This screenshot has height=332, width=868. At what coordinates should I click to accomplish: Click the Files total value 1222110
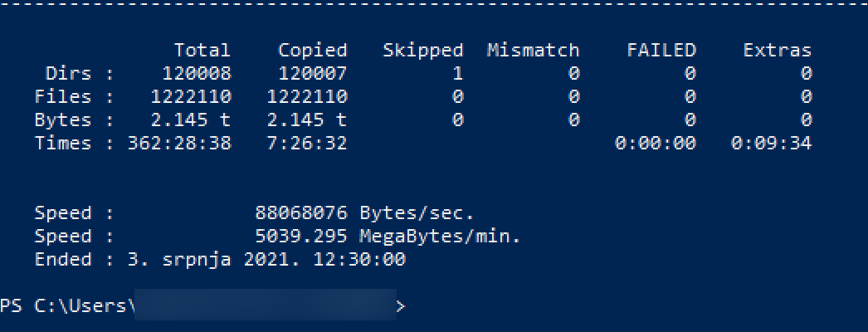191,97
